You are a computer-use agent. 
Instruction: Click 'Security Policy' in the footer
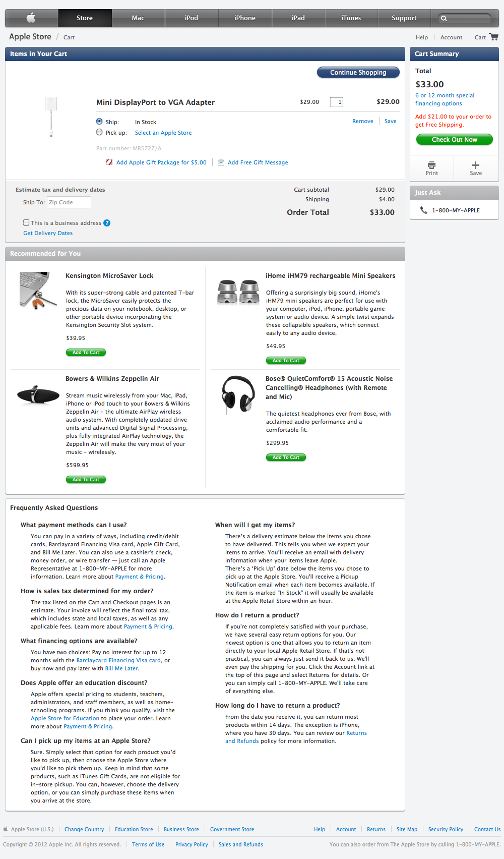click(446, 829)
